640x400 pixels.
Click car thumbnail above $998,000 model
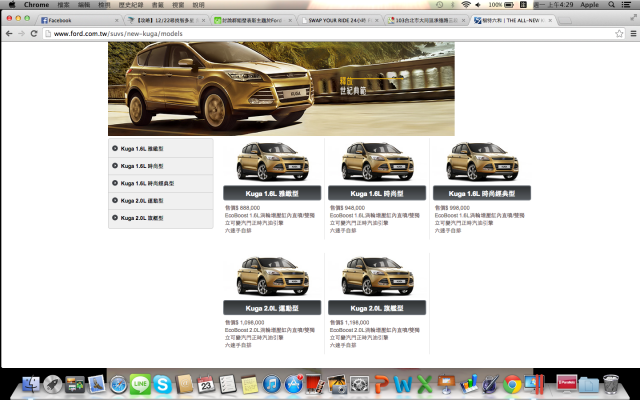coord(482,161)
